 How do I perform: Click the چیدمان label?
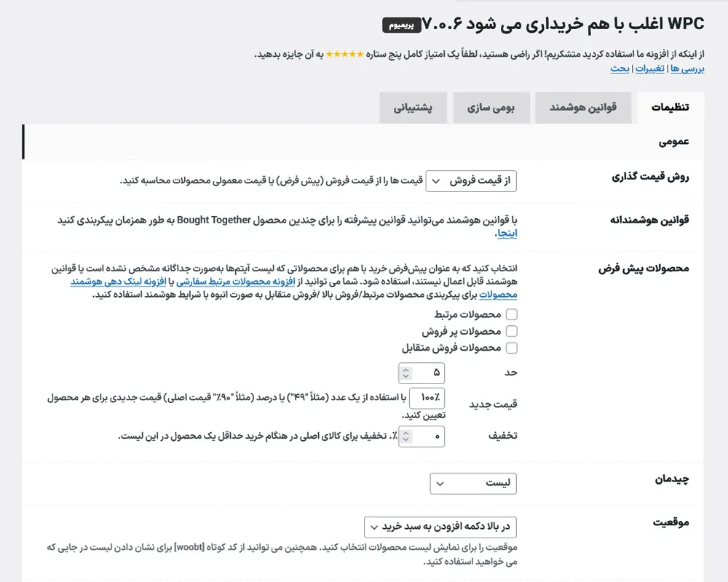point(672,479)
